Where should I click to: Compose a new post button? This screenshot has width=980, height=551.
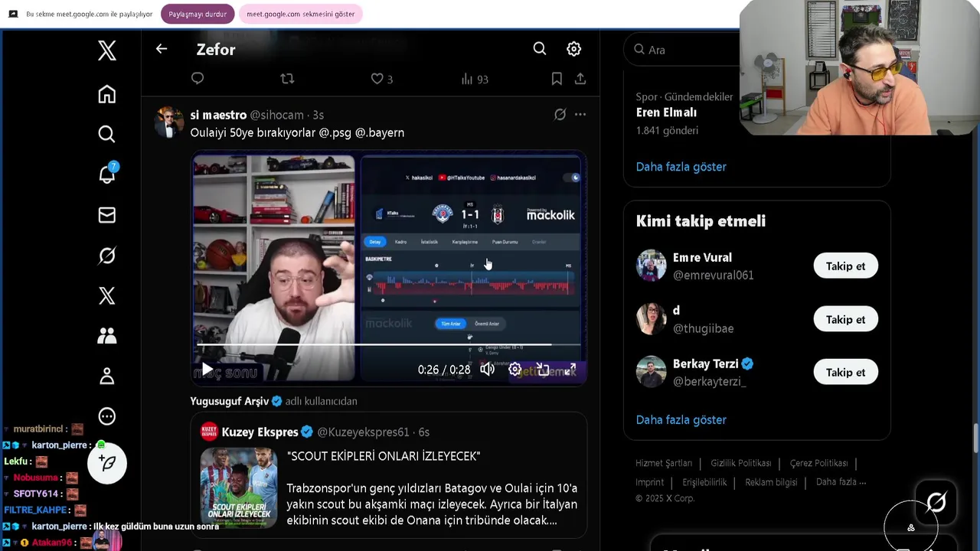point(107,463)
